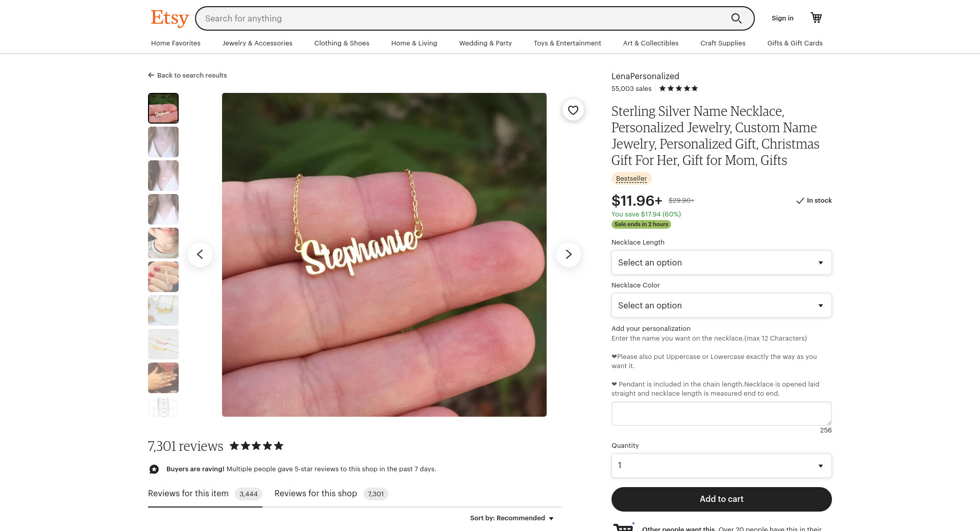Click in the personalization text box
This screenshot has height=531, width=980.
click(x=721, y=414)
